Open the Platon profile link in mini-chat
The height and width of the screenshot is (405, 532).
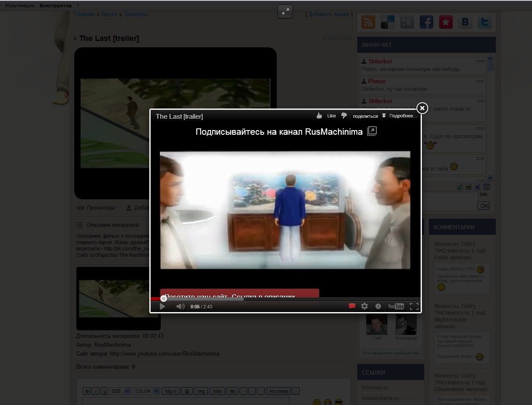pyautogui.click(x=377, y=81)
